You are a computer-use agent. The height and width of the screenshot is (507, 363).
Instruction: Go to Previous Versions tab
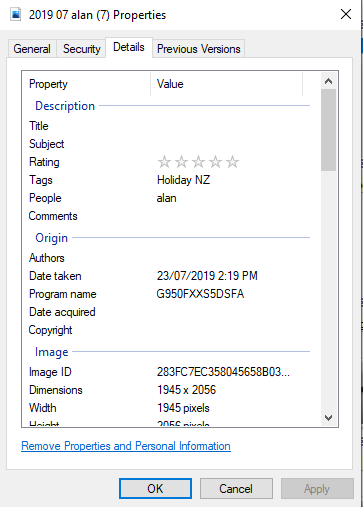pos(199,49)
